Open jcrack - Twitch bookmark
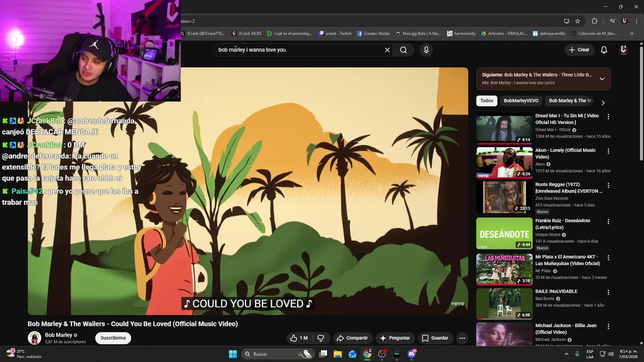 click(335, 34)
